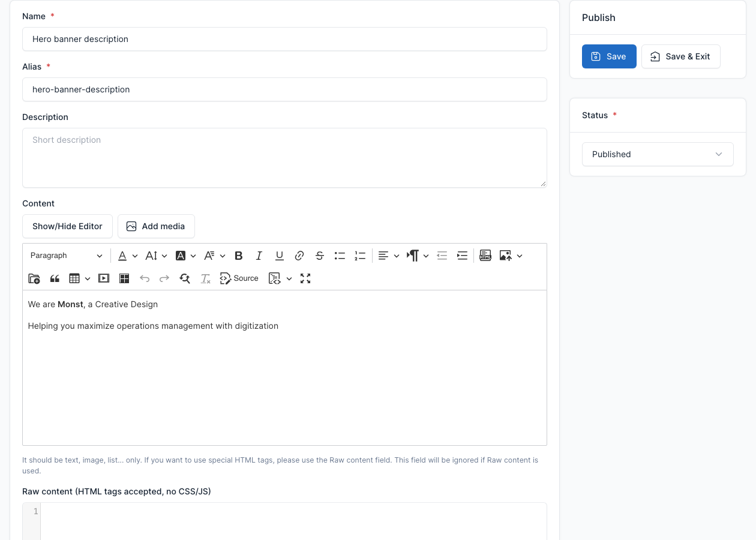Decrease indent in the editor
The image size is (756, 540).
442,256
